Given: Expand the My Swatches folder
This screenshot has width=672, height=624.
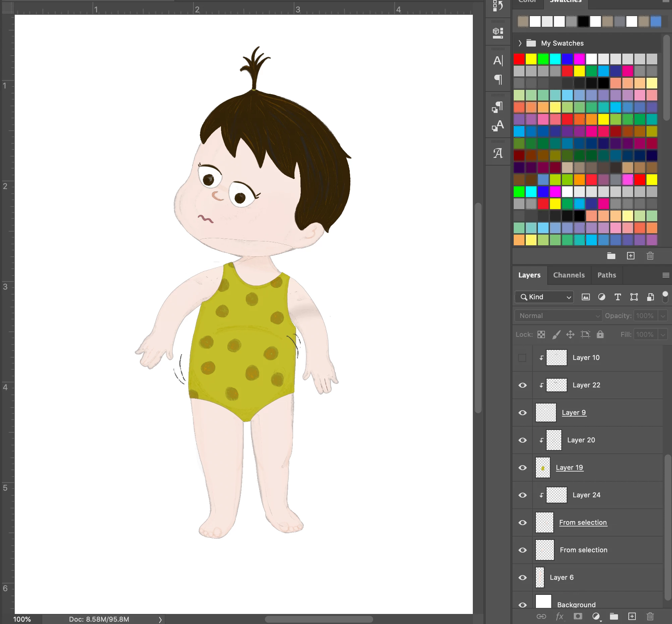Looking at the screenshot, I should [x=520, y=43].
